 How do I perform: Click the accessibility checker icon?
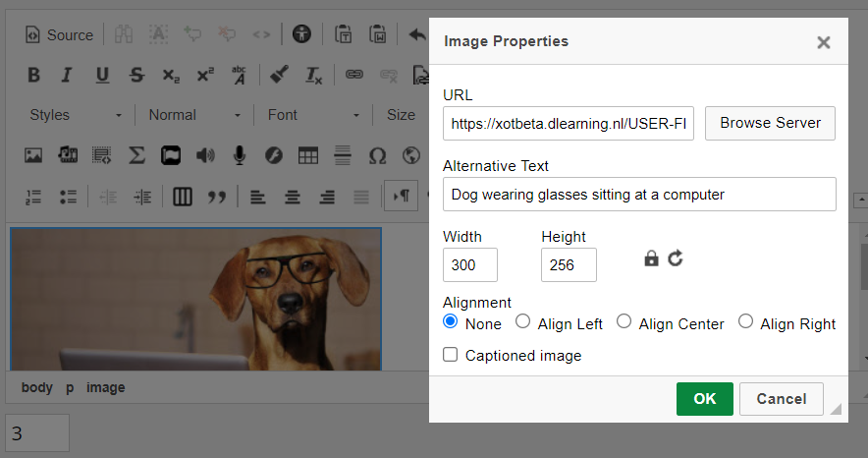pos(301,34)
